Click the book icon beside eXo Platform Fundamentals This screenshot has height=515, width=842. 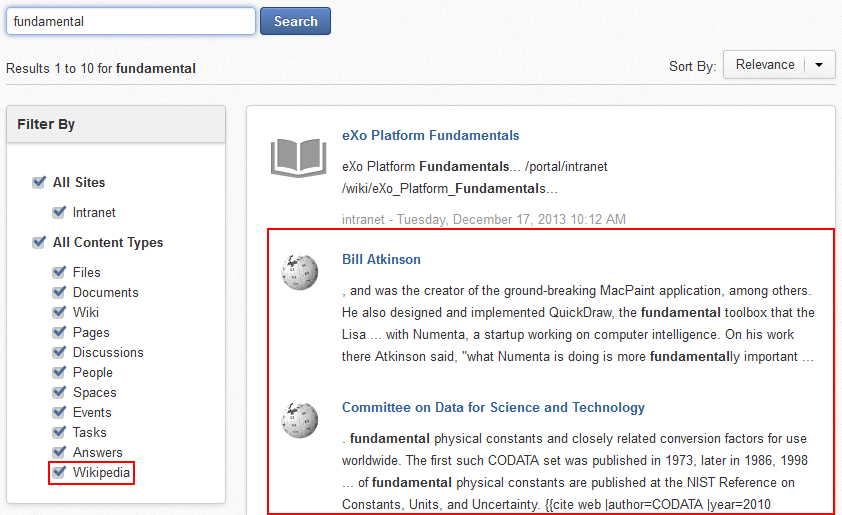pos(299,157)
